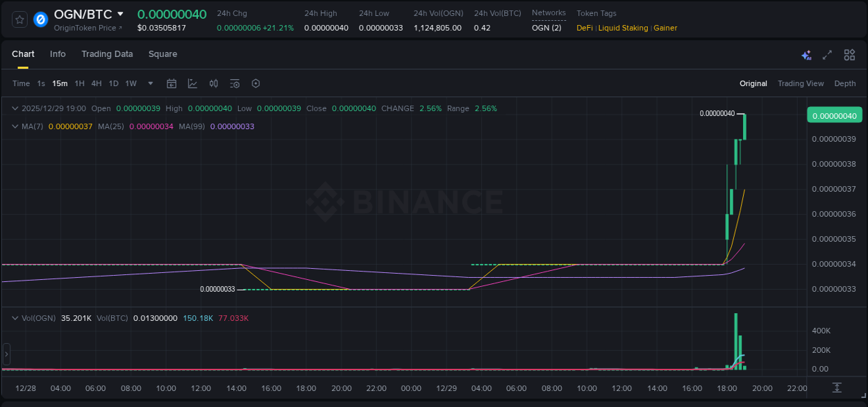Select the 1W timeframe option
Image resolution: width=868 pixels, height=407 pixels.
click(131, 83)
